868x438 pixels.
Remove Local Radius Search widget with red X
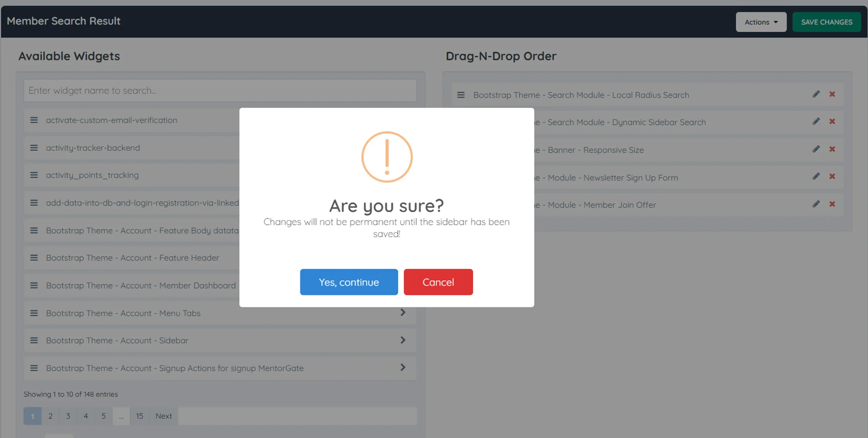tap(832, 94)
